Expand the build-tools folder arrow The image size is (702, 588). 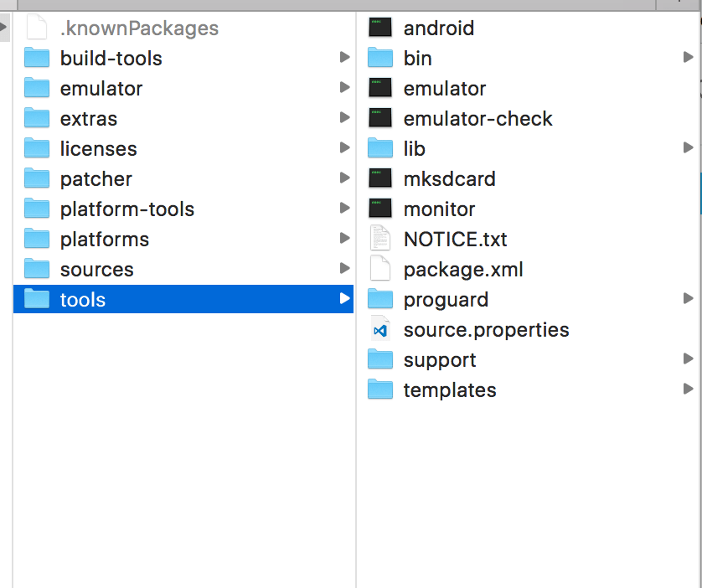(344, 58)
